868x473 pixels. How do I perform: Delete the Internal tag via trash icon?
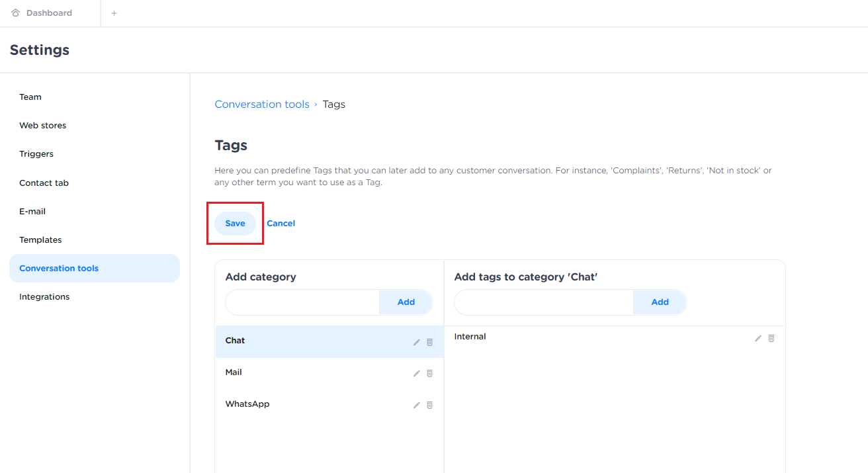pyautogui.click(x=771, y=338)
